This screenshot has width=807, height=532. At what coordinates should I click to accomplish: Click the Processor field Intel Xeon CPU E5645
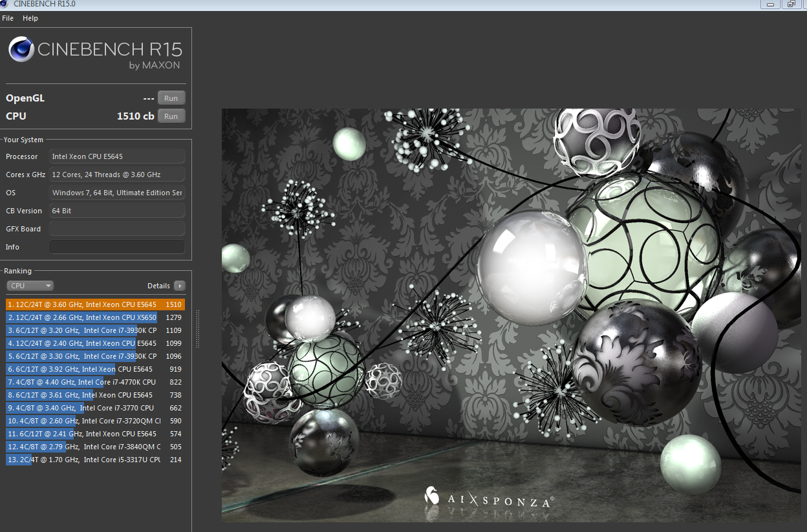[x=117, y=156]
